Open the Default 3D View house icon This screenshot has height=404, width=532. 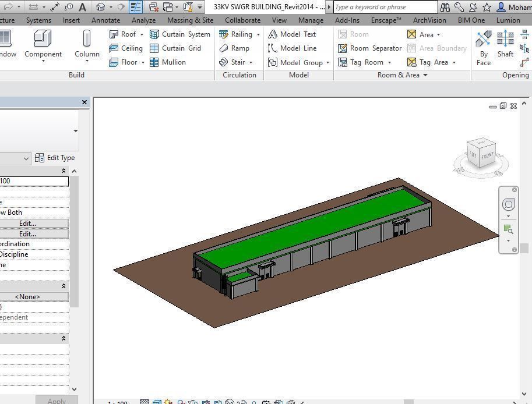pyautogui.click(x=100, y=6)
